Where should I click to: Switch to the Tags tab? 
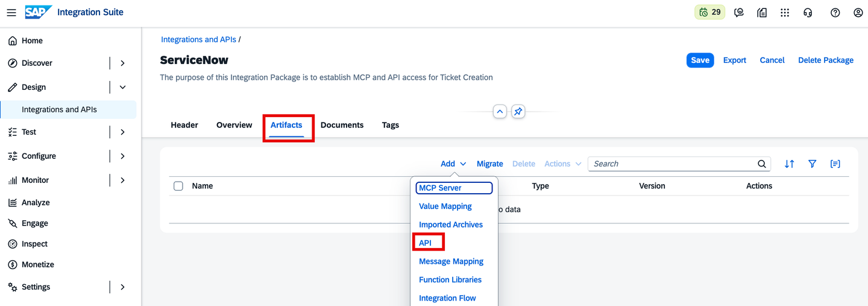pyautogui.click(x=391, y=125)
